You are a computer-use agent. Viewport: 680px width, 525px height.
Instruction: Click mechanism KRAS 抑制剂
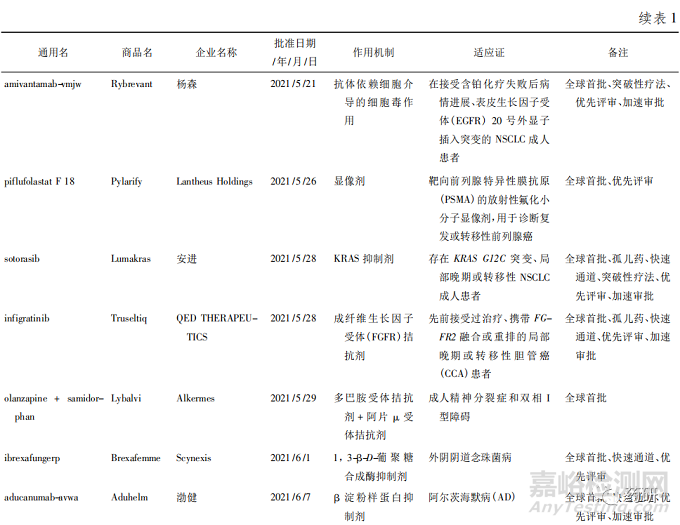[363, 259]
